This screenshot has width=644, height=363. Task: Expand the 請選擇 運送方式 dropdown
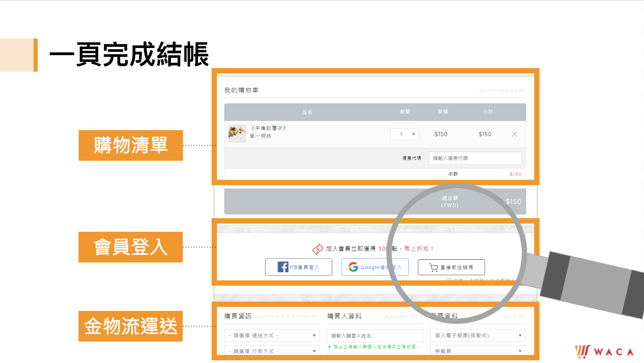click(272, 335)
